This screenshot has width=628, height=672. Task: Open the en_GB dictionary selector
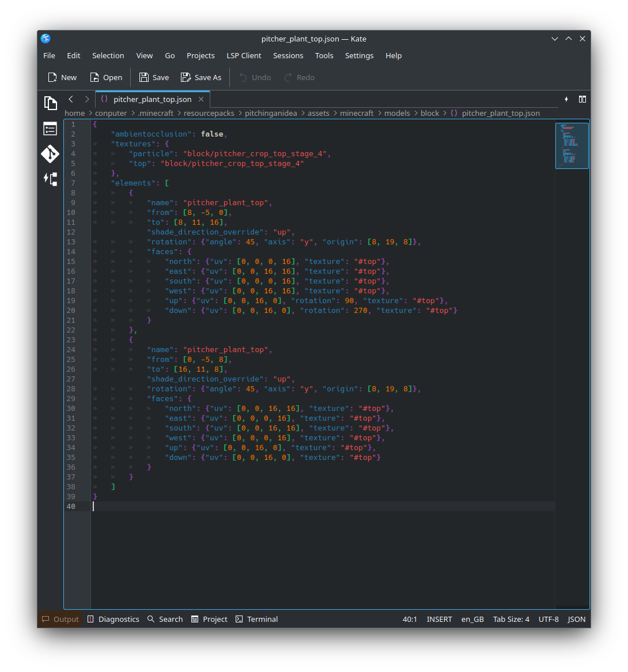472,620
